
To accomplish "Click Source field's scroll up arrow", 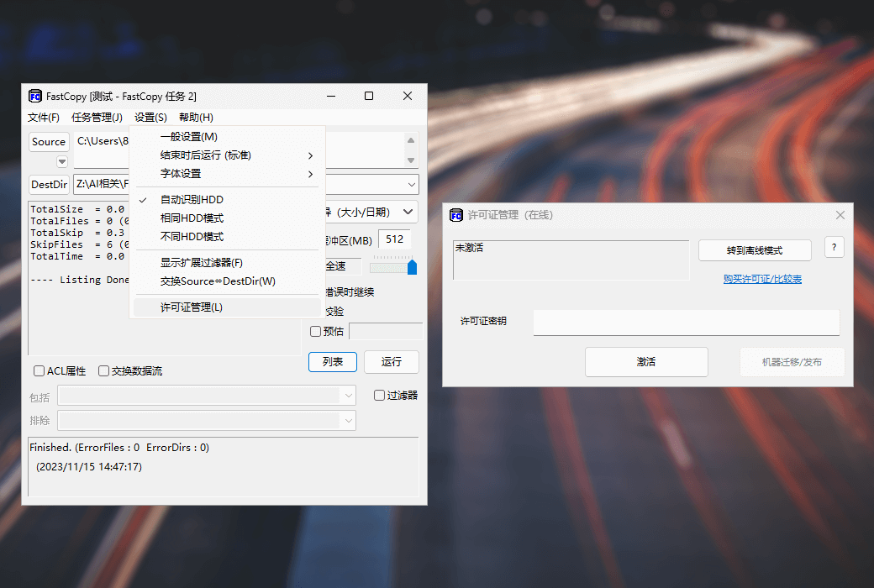I will 411,141.
